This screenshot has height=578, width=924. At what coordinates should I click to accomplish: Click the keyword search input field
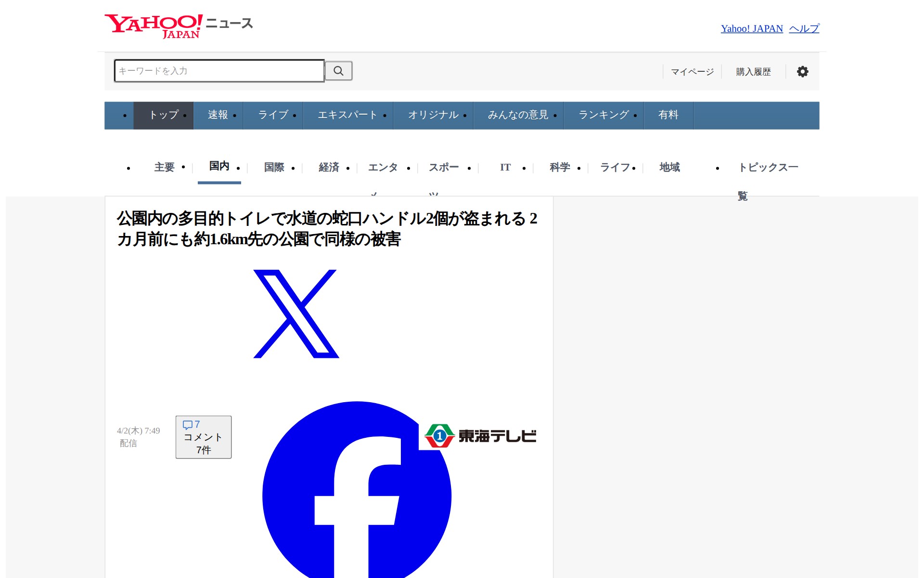(219, 71)
